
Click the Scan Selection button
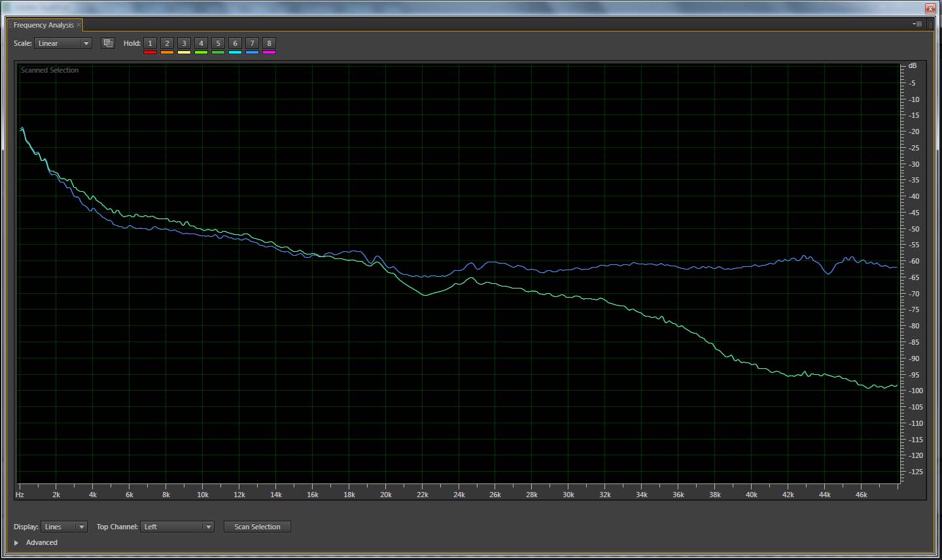coord(257,527)
